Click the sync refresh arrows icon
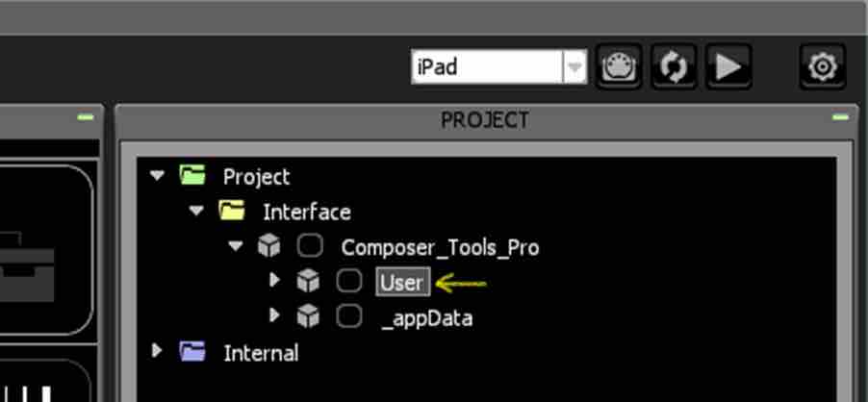The image size is (868, 402). click(674, 66)
